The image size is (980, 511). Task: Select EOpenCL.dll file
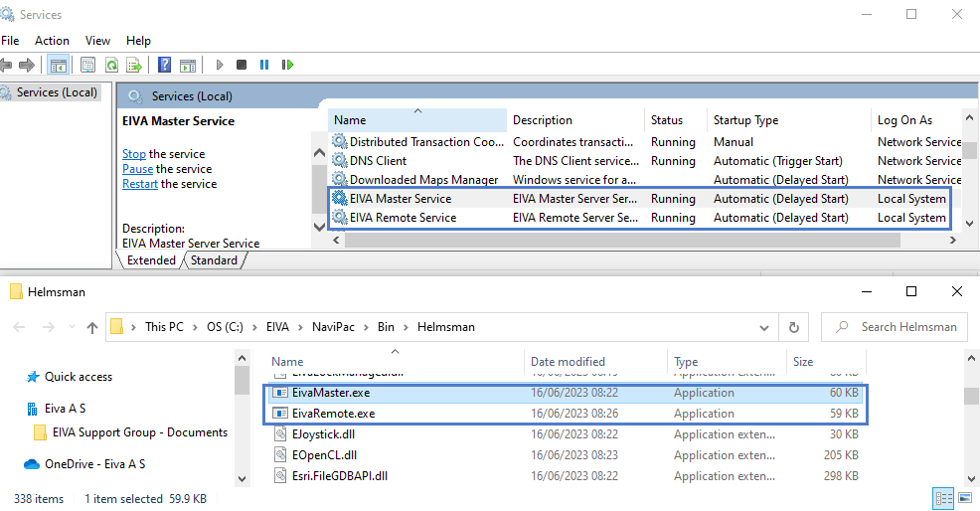pos(566,454)
